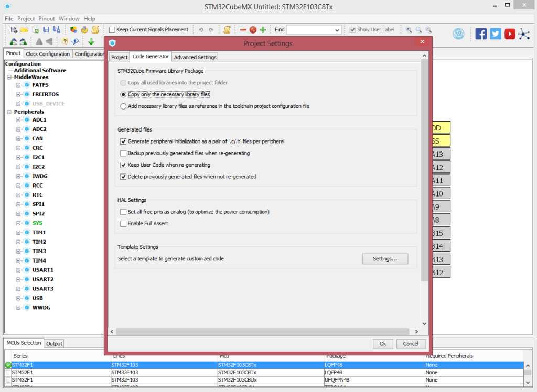Expand the SYS peripheral node
Screen dimensions: 537x392
point(18,223)
